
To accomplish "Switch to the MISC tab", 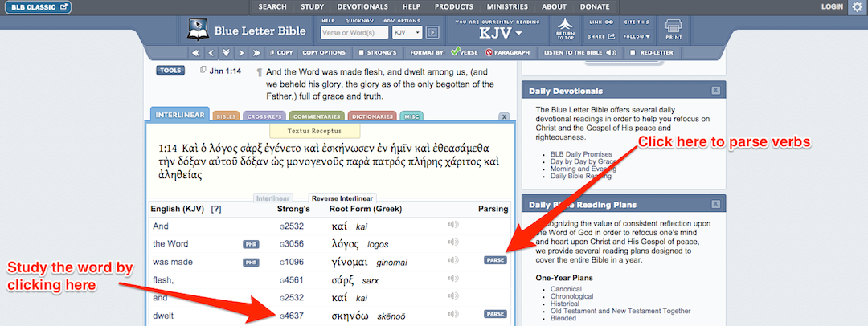I will [411, 116].
